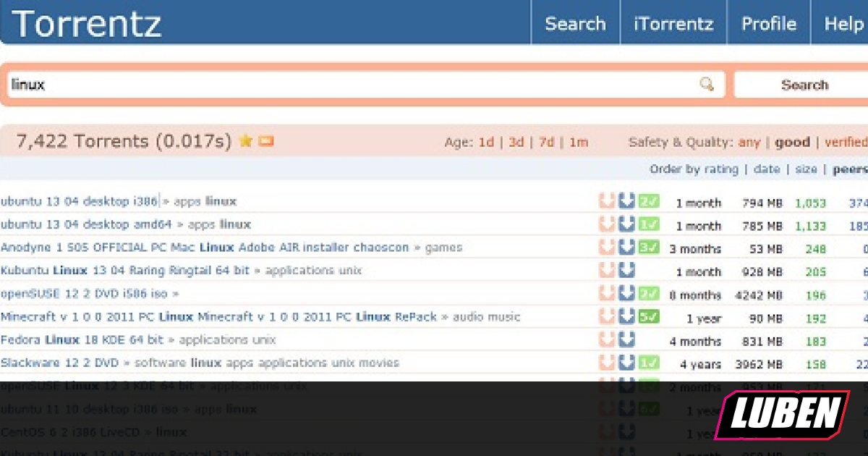The height and width of the screenshot is (456, 868).
Task: Go to the Profile tab
Action: click(768, 24)
